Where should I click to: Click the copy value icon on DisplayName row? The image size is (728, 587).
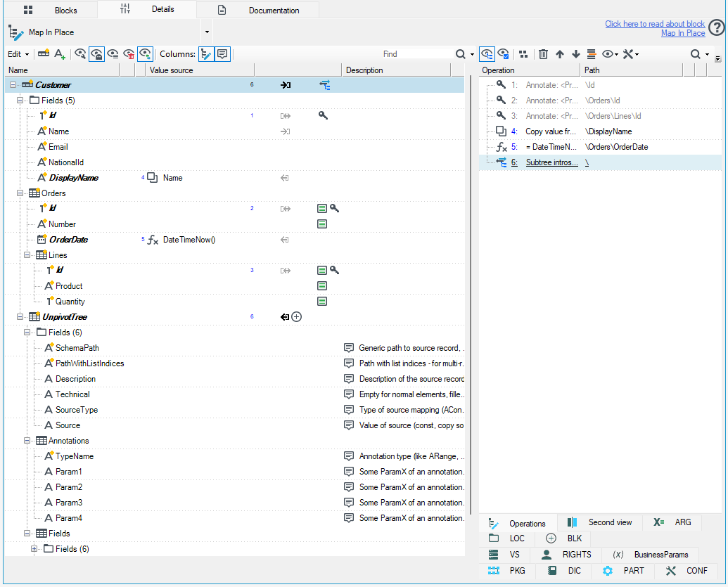pyautogui.click(x=153, y=178)
